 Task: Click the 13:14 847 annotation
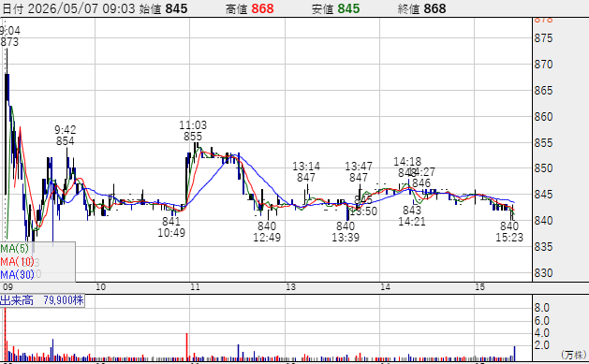pos(306,171)
